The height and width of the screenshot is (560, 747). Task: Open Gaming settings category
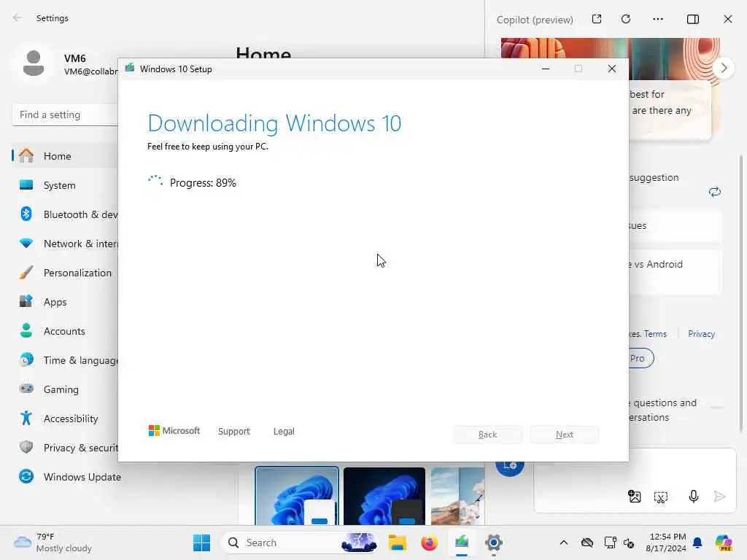pyautogui.click(x=65, y=389)
